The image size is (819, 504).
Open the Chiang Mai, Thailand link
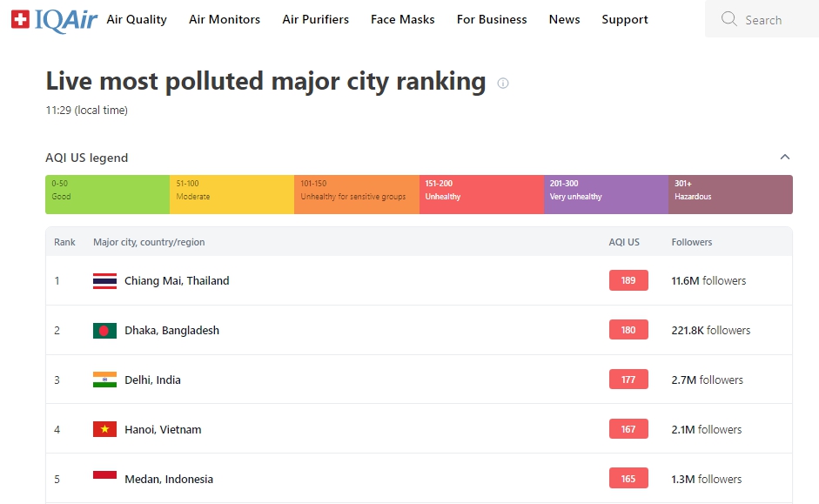[177, 281]
